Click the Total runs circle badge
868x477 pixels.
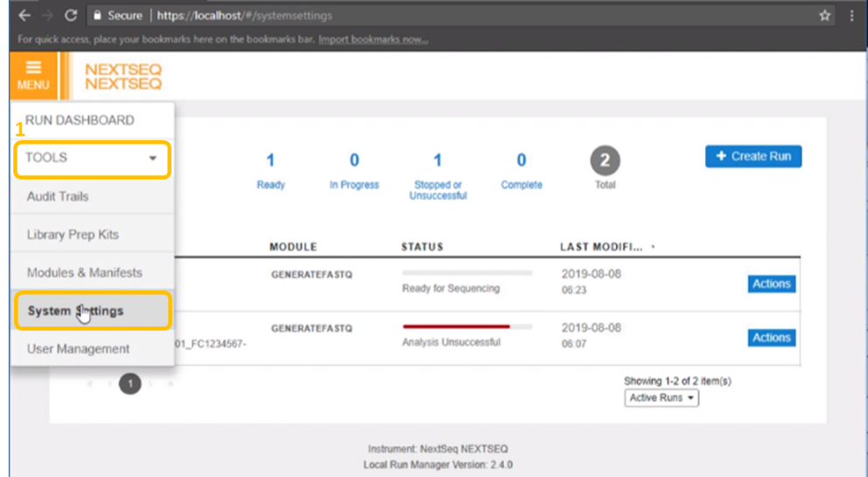605,160
